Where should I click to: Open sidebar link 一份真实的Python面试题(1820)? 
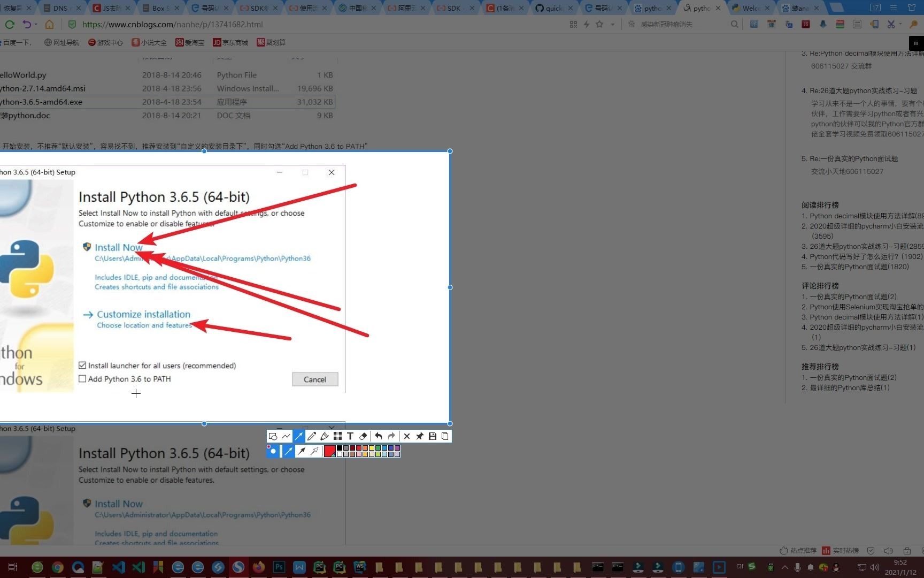point(859,267)
